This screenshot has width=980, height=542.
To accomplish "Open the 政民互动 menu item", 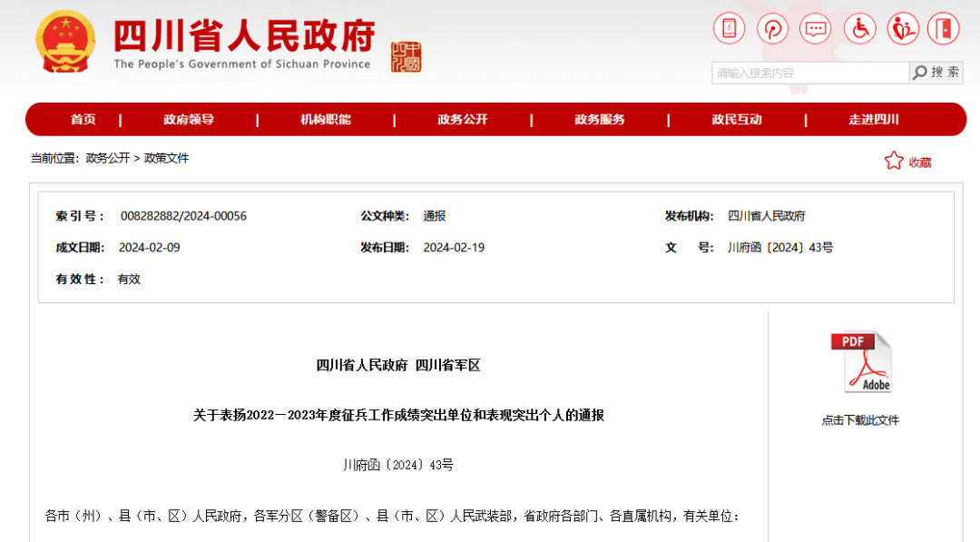I will [x=737, y=119].
